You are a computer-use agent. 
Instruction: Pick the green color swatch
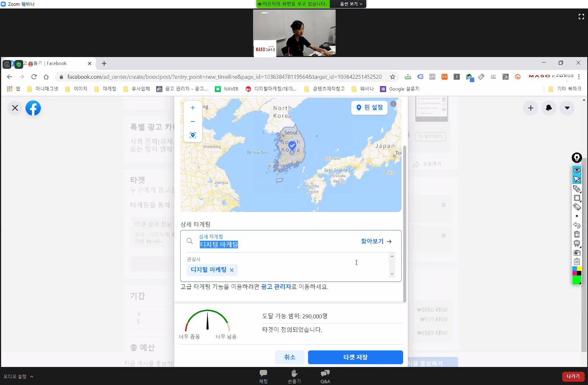[x=577, y=280]
